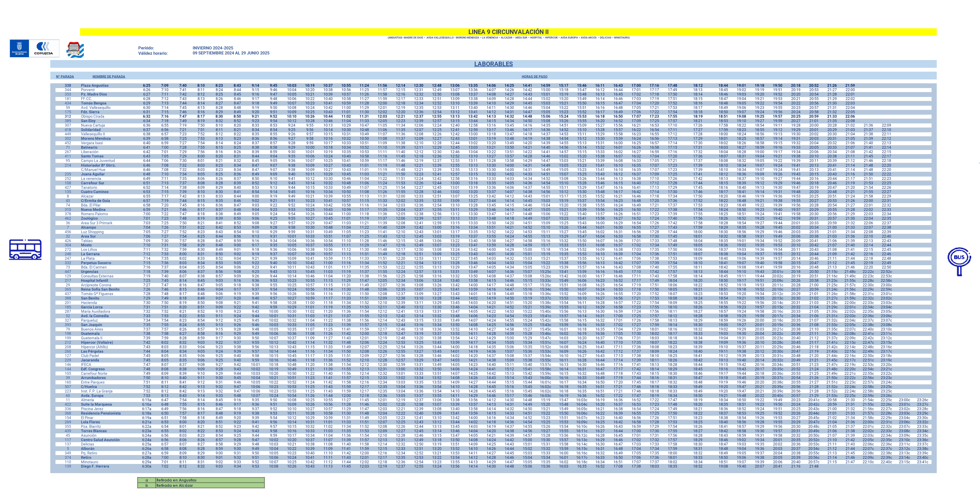Select the Las Pérgolas stop
This screenshot has width=980, height=499.
(92, 351)
